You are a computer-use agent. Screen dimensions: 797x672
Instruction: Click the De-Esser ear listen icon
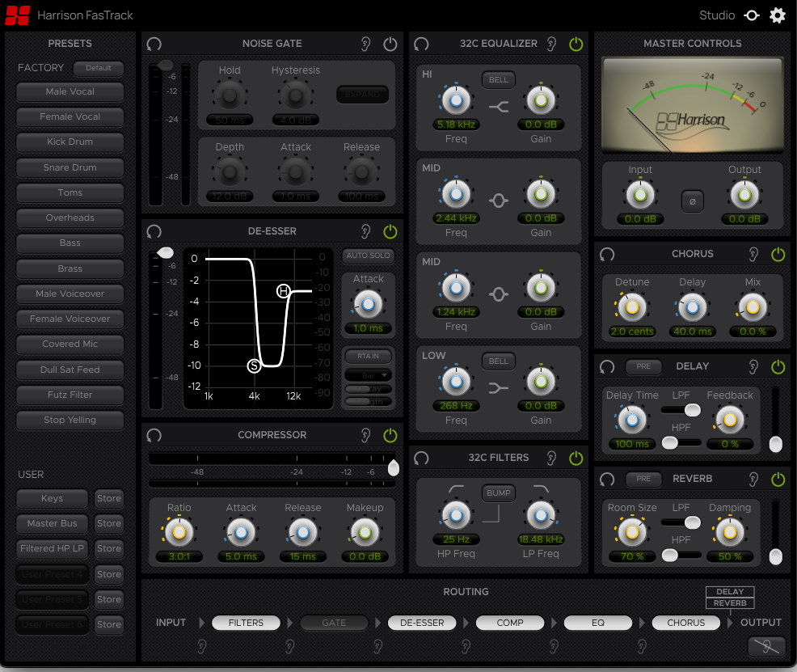[x=365, y=232]
